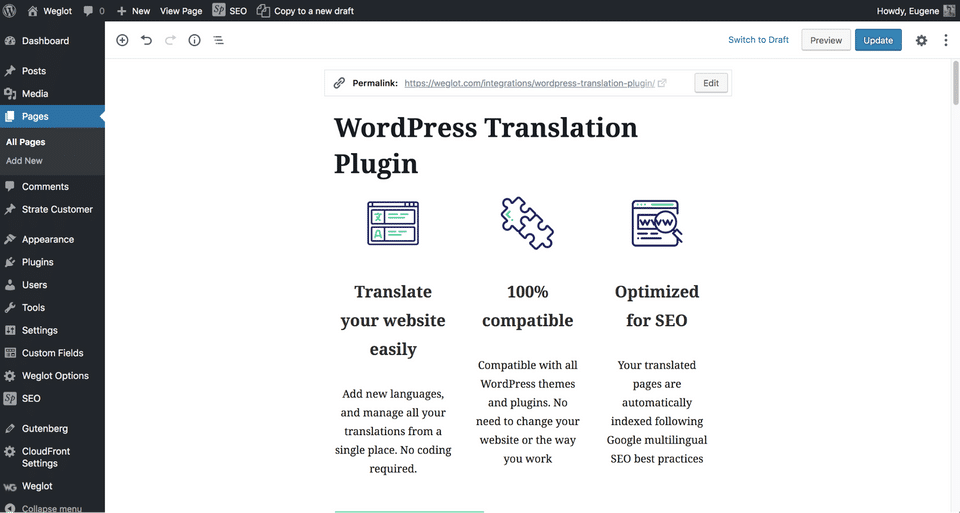Screen dimensions: 960x513
Task: Select the translation interface icon image
Action: pos(393,223)
